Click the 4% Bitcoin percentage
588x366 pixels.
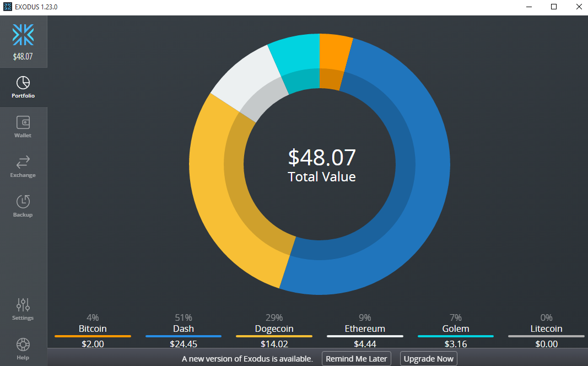point(93,317)
